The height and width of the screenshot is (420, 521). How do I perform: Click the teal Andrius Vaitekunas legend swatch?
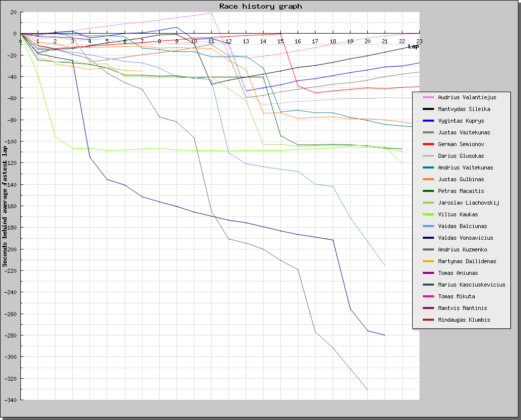[428, 167]
